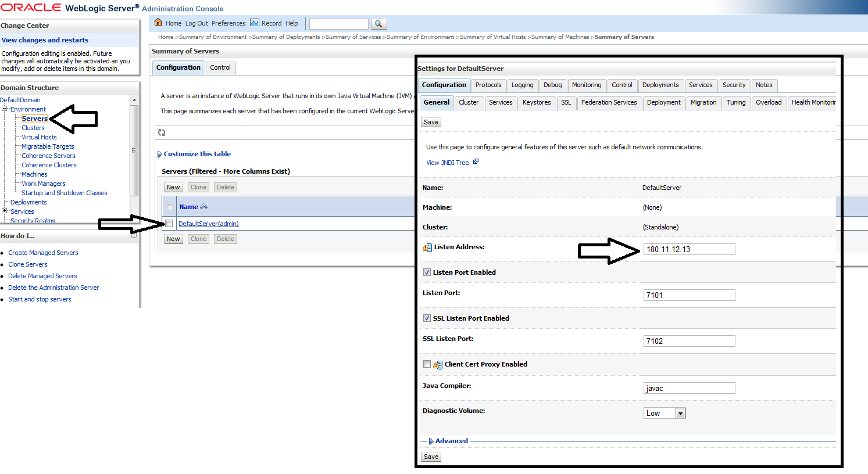Open the DefaultServer(admin) link
This screenshot has height=474, width=868.
coord(208,224)
